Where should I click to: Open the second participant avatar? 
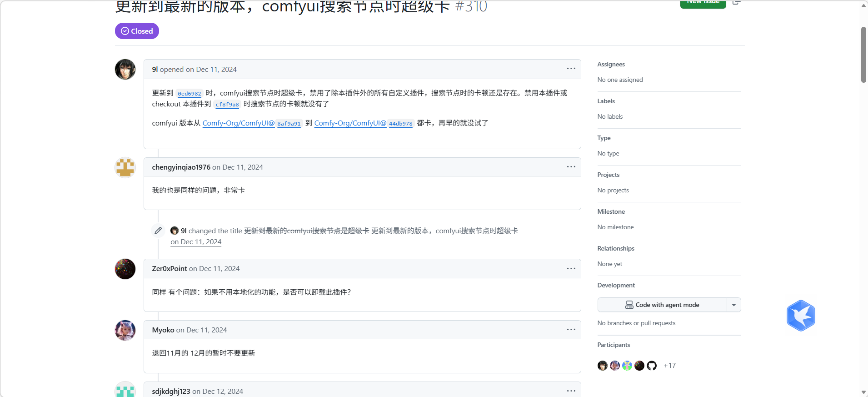point(615,366)
